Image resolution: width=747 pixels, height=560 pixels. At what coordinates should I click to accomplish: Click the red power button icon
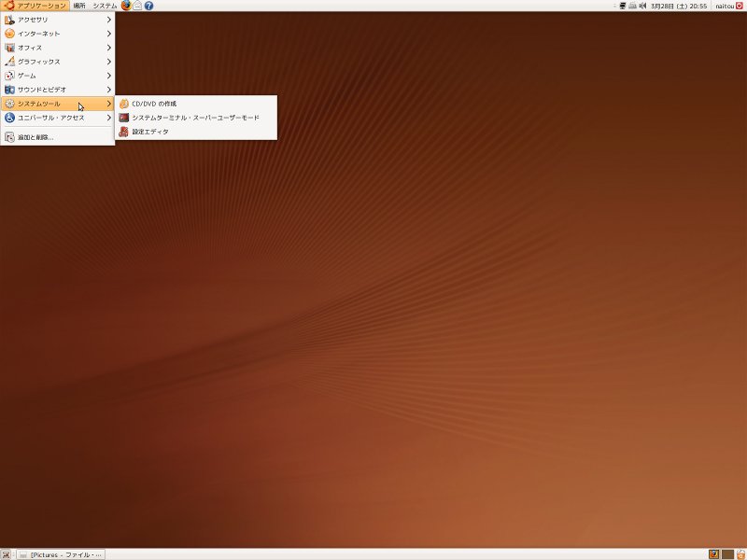pos(740,6)
